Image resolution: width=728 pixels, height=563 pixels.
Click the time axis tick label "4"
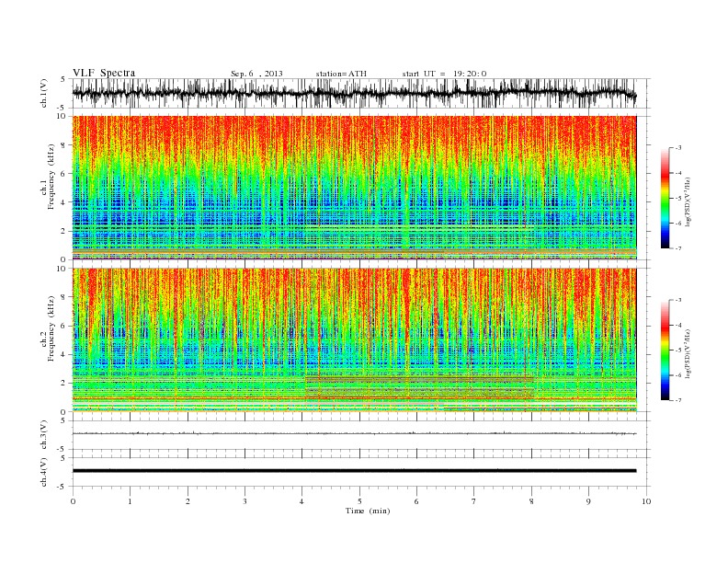tap(301, 501)
